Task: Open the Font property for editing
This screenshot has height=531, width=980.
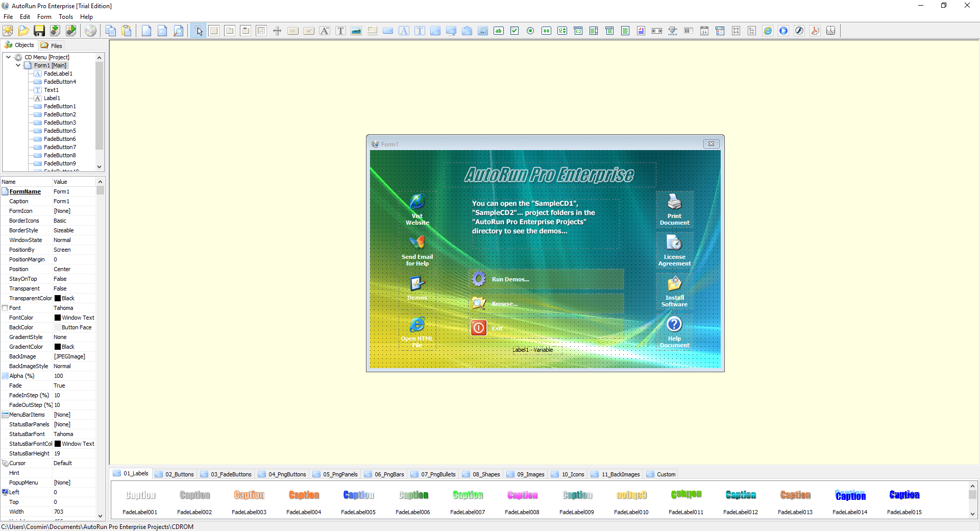Action: point(74,308)
